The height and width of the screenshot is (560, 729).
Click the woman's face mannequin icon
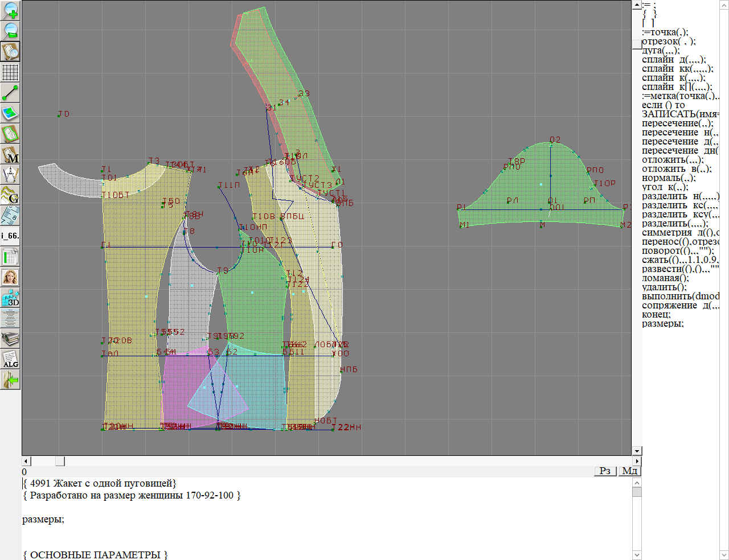point(10,277)
